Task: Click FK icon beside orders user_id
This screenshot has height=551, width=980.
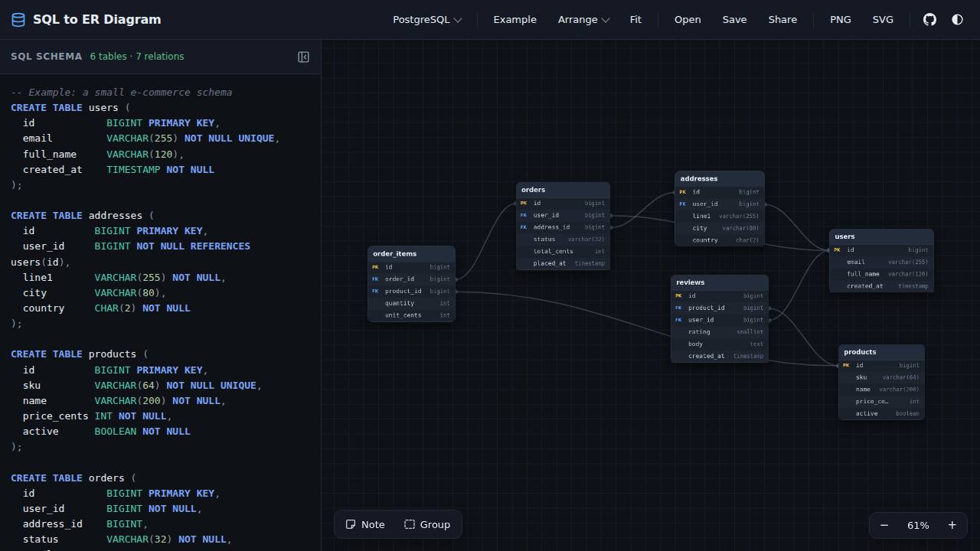Action: [524, 215]
